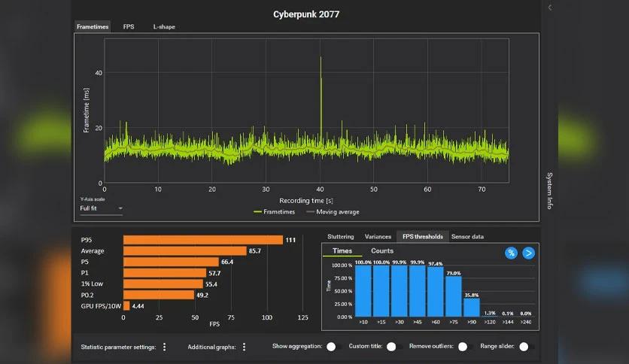The width and height of the screenshot is (629, 364).
Task: Enable Show aggregation toggle
Action: pyautogui.click(x=334, y=347)
